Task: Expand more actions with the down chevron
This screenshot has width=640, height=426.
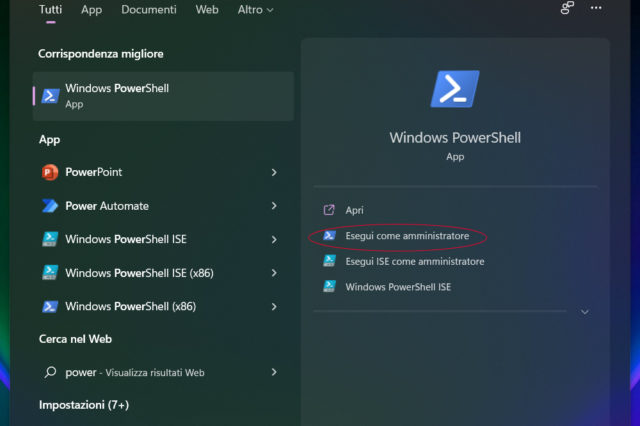Action: click(x=585, y=312)
